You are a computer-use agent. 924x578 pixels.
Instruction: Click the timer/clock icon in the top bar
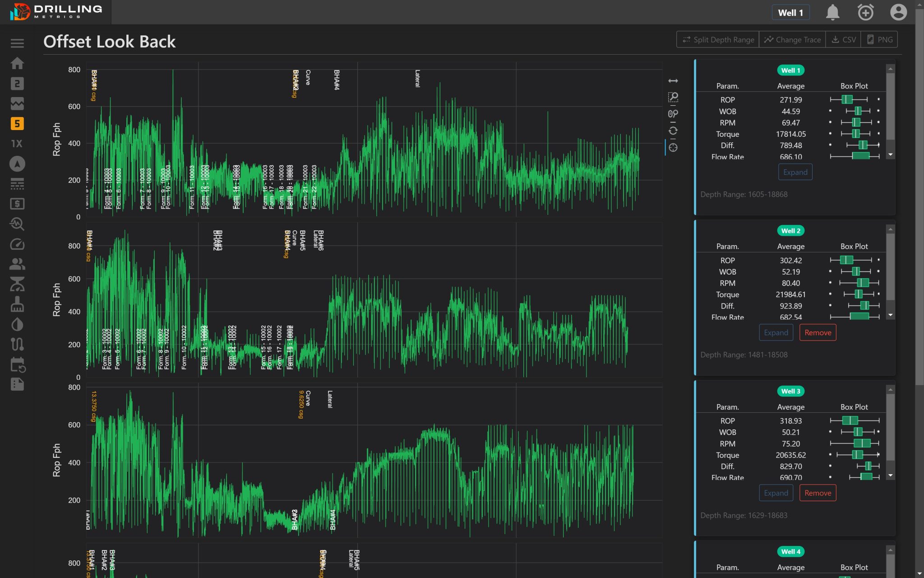[x=866, y=12]
